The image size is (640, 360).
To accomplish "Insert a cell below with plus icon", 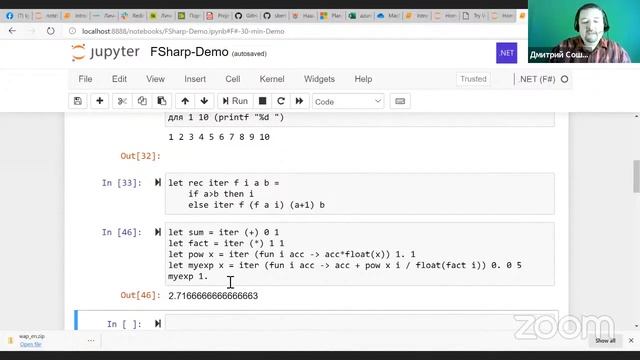I will tap(100, 101).
